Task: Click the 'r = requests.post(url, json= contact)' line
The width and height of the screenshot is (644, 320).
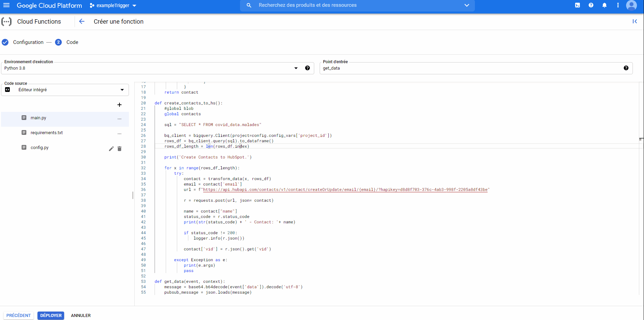Action: pos(229,200)
